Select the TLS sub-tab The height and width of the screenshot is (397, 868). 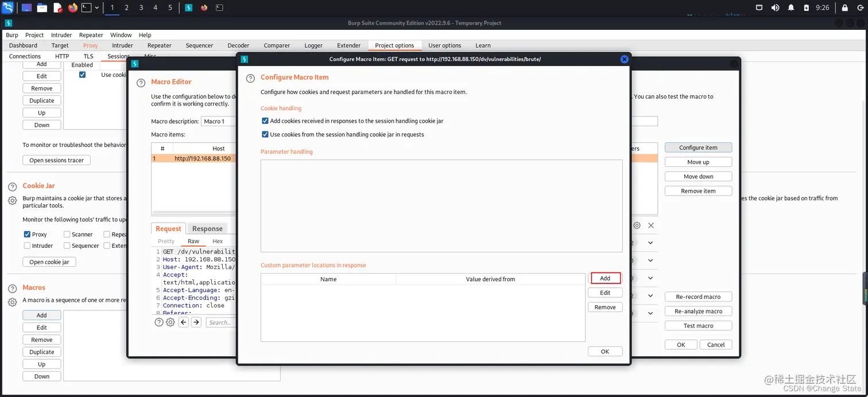pyautogui.click(x=88, y=56)
